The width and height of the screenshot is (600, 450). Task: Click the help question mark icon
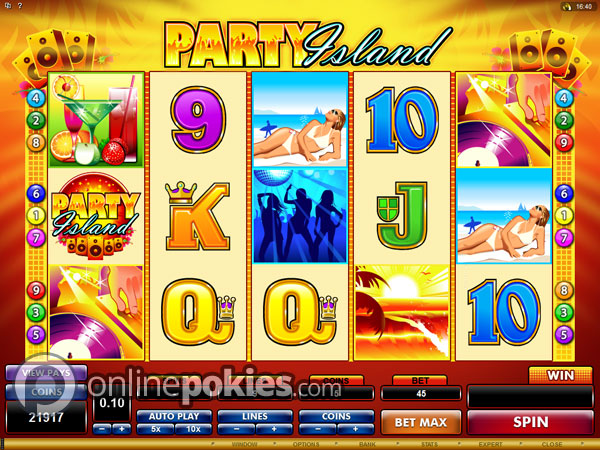[20, 6]
